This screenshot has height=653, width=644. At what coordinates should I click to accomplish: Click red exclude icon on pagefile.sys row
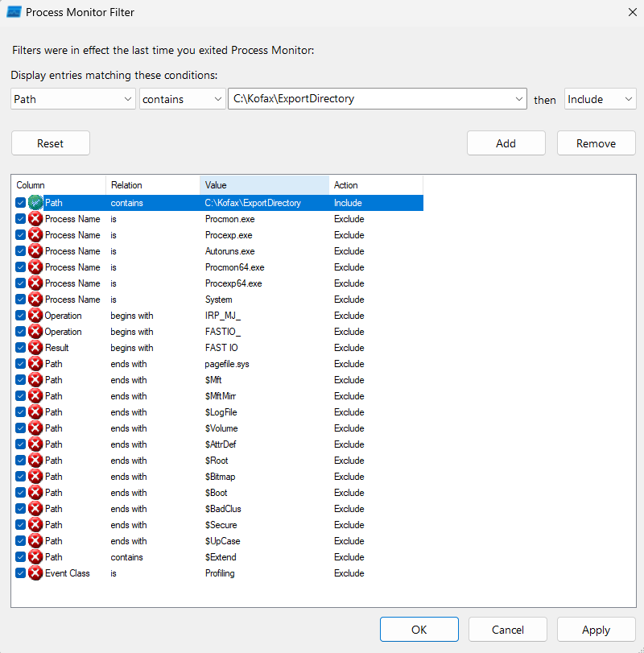tap(35, 364)
